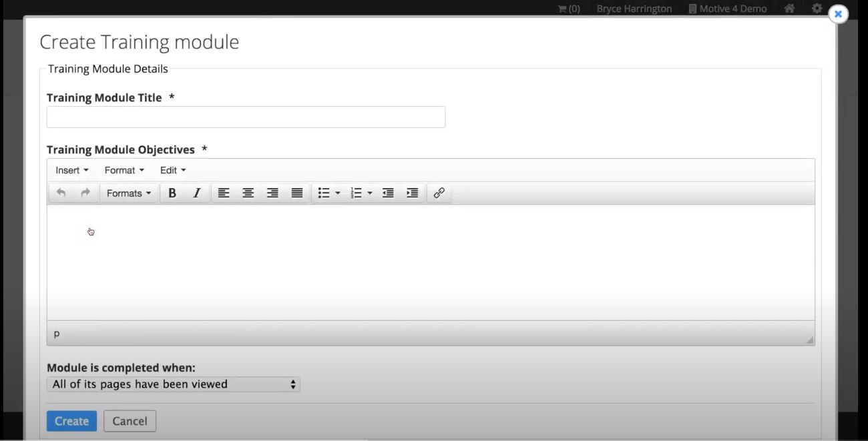
Task: Click the undo arrow icon
Action: [x=61, y=193]
